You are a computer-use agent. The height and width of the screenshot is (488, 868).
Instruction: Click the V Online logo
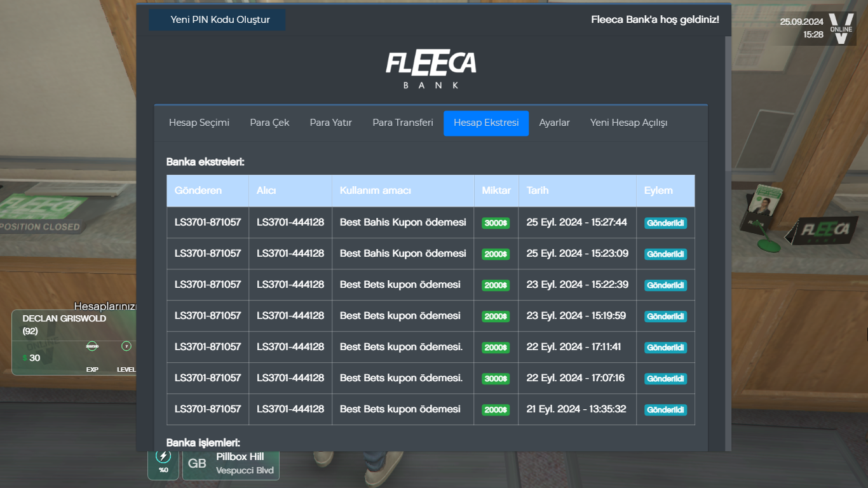(841, 29)
